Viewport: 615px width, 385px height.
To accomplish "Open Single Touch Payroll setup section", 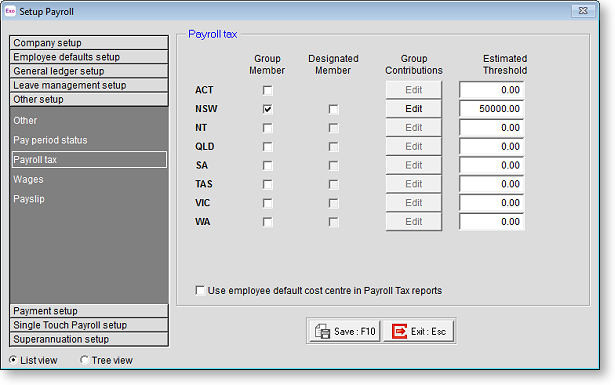I will point(89,325).
